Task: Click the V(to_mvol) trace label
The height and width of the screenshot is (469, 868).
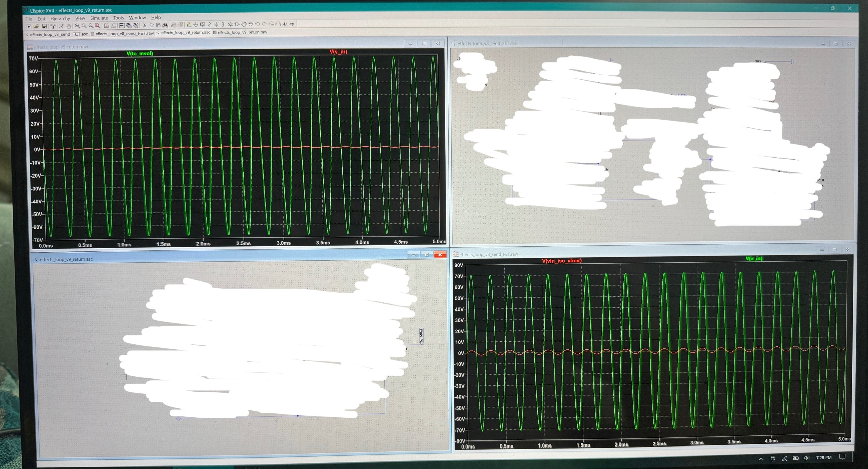Action: tap(139, 53)
